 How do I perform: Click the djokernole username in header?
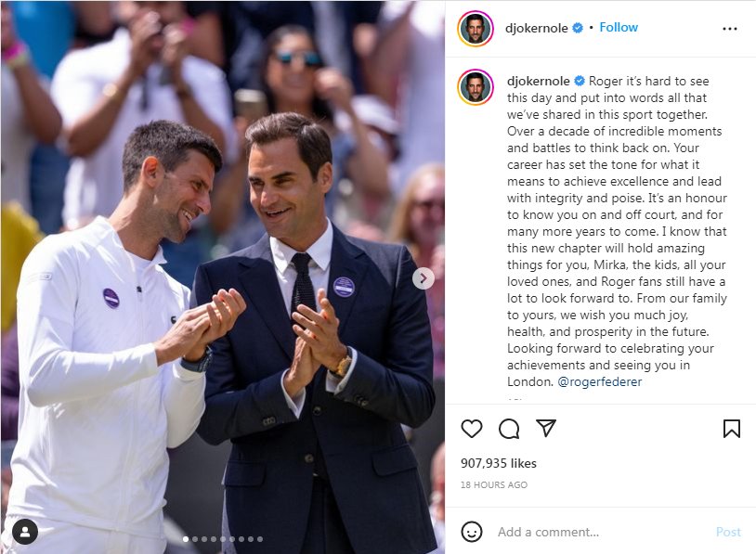pyautogui.click(x=536, y=28)
